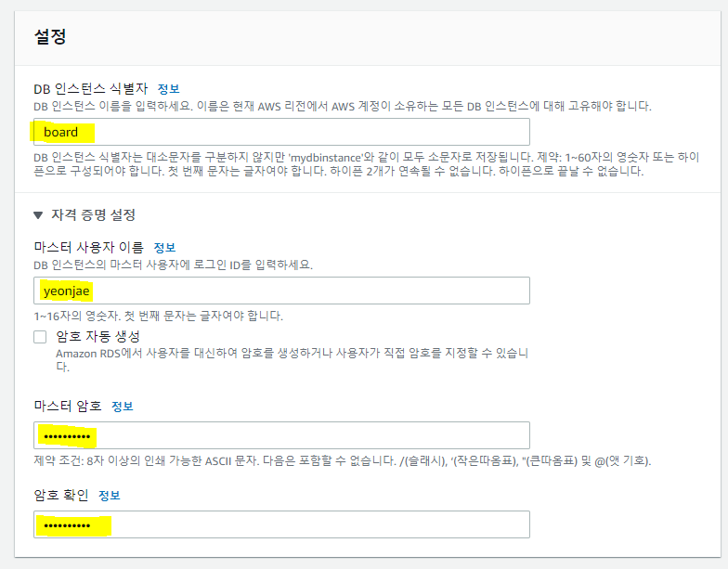Click the 암호 자동 생성 label text
This screenshot has height=569, width=728.
pyautogui.click(x=98, y=336)
